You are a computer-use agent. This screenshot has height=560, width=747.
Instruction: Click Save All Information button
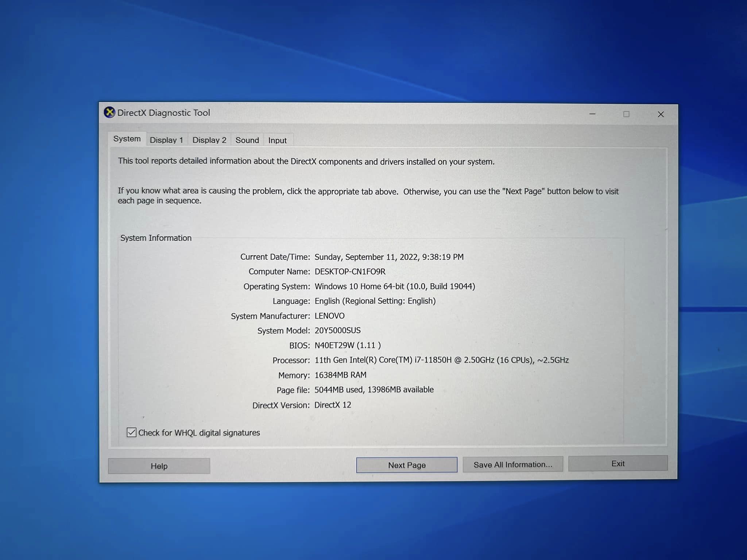[513, 464]
